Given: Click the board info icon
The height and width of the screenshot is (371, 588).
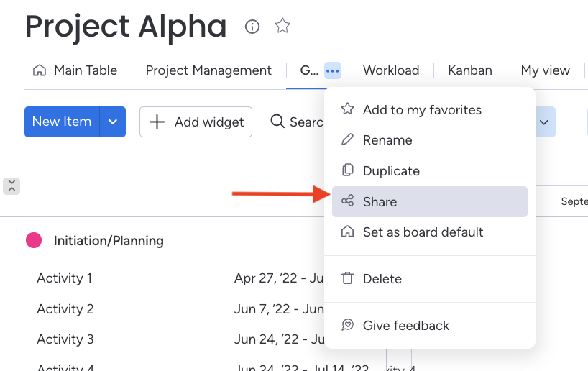Looking at the screenshot, I should tap(252, 27).
